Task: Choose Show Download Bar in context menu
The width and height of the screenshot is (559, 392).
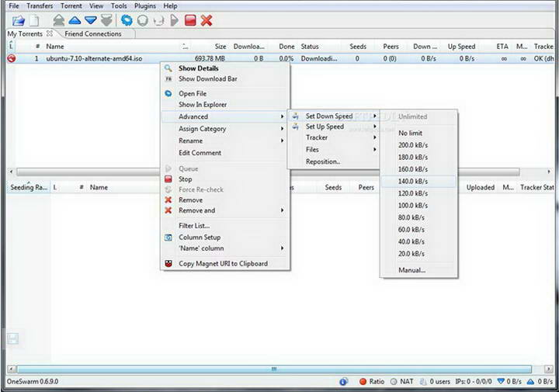Action: coord(226,78)
